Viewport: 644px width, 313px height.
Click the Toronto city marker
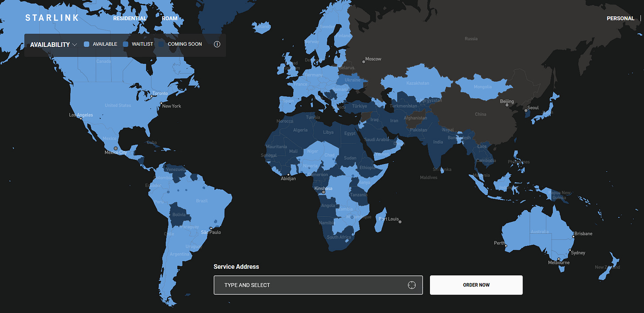tap(150, 96)
